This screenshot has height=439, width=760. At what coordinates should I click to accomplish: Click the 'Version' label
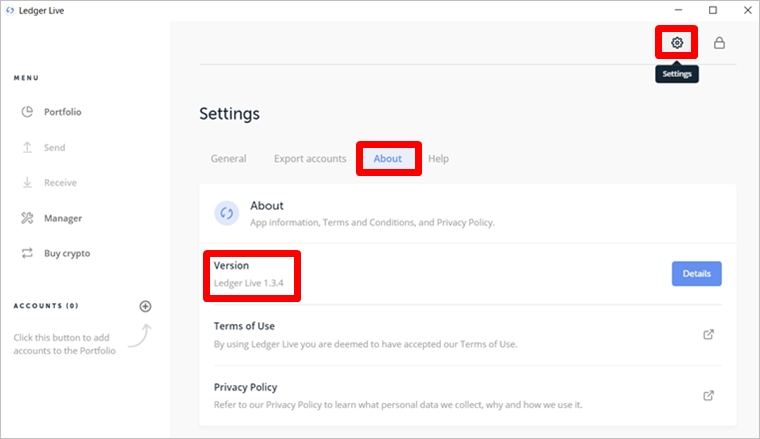tap(231, 266)
